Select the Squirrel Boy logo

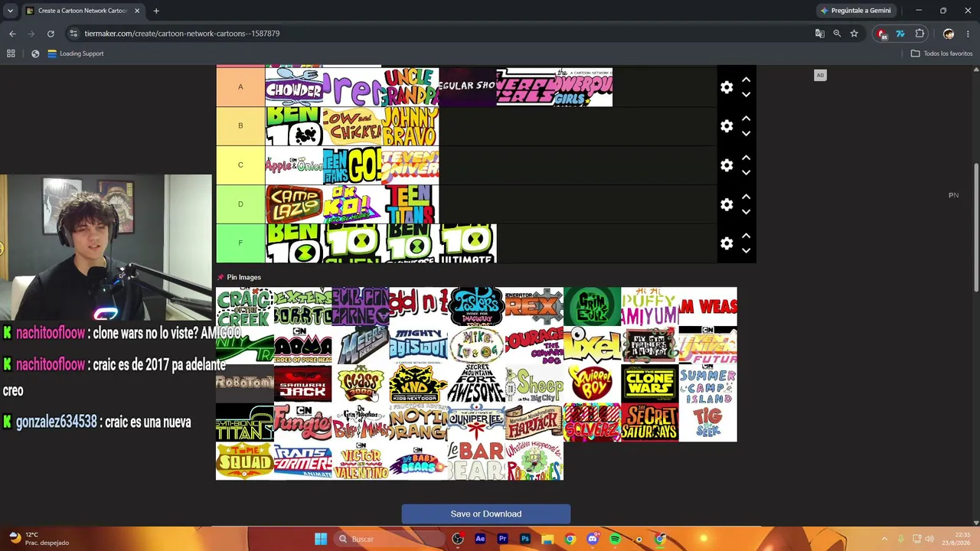[592, 384]
